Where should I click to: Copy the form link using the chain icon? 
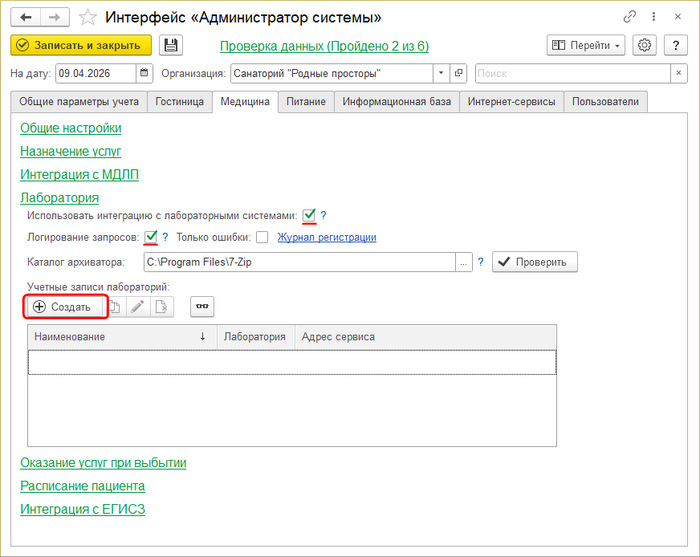(630, 17)
